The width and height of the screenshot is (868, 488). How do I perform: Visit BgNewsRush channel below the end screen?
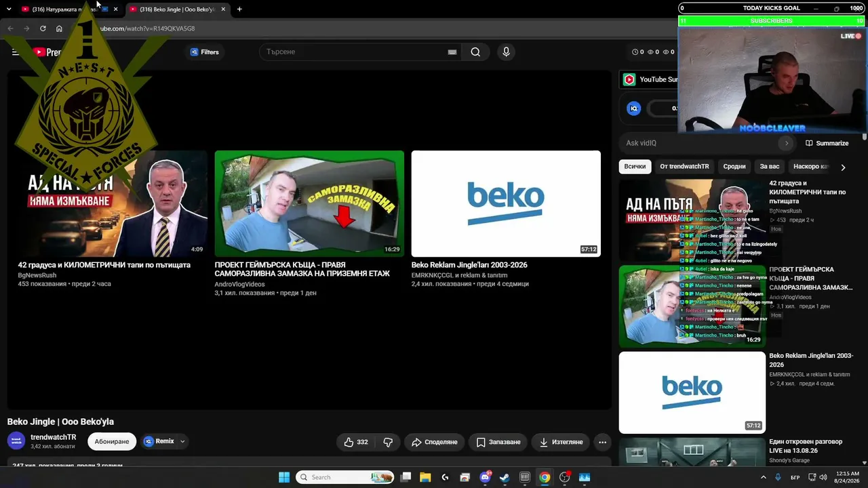point(37,276)
